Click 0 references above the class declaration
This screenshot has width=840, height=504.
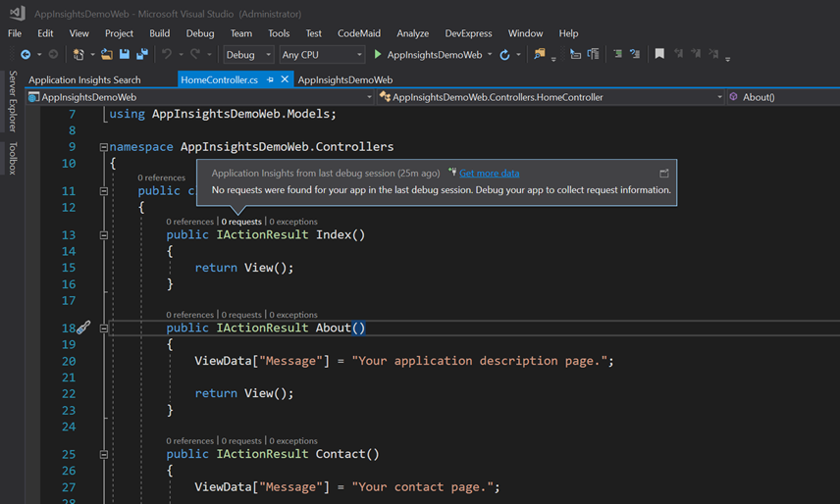point(161,177)
